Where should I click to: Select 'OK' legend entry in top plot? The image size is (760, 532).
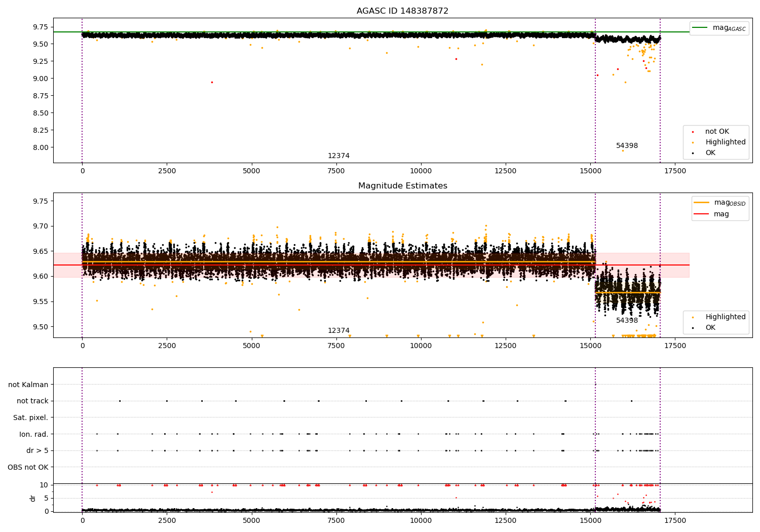710,153
